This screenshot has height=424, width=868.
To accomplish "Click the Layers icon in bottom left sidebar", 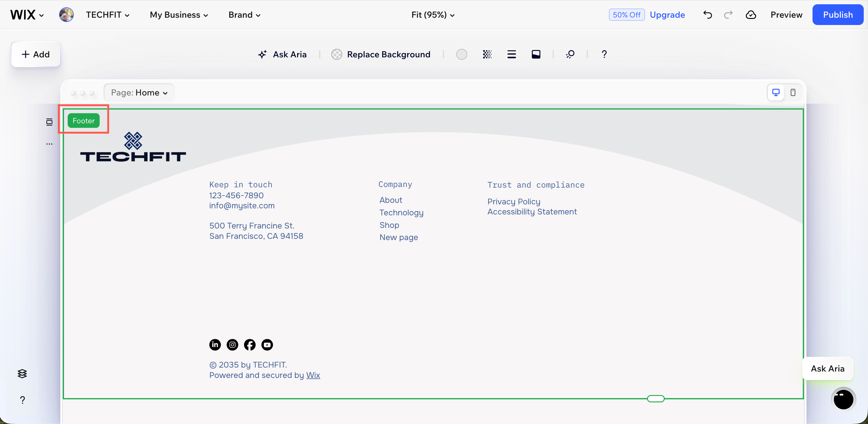I will (x=22, y=373).
